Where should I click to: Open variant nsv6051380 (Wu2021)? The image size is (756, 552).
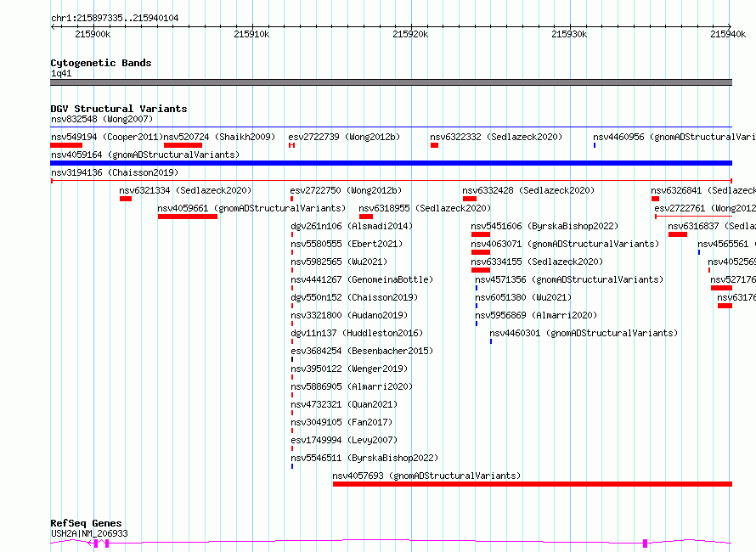[523, 297]
